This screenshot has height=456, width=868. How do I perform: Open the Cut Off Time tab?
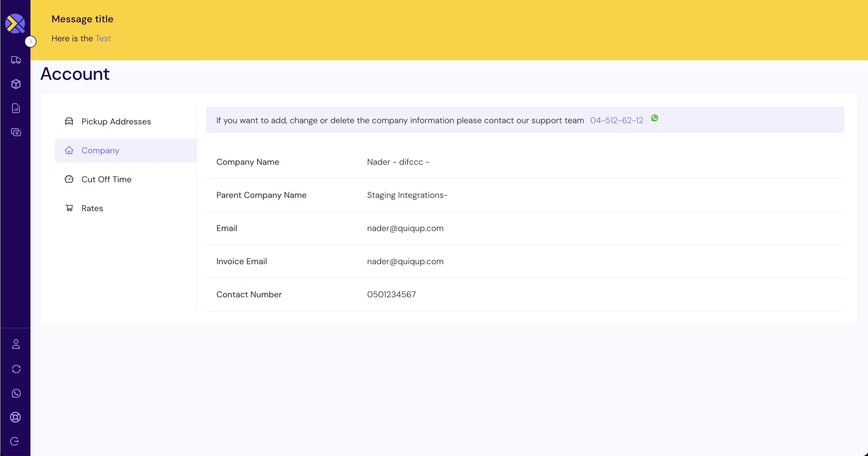(x=106, y=180)
